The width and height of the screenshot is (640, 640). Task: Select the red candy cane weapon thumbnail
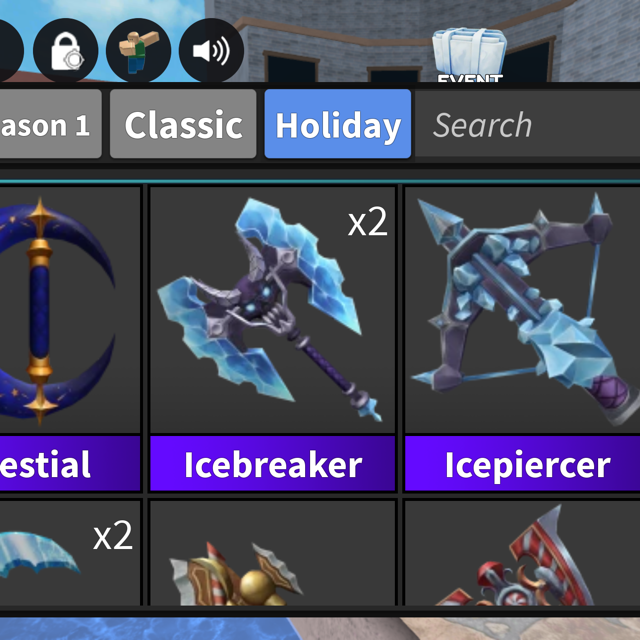[522, 553]
